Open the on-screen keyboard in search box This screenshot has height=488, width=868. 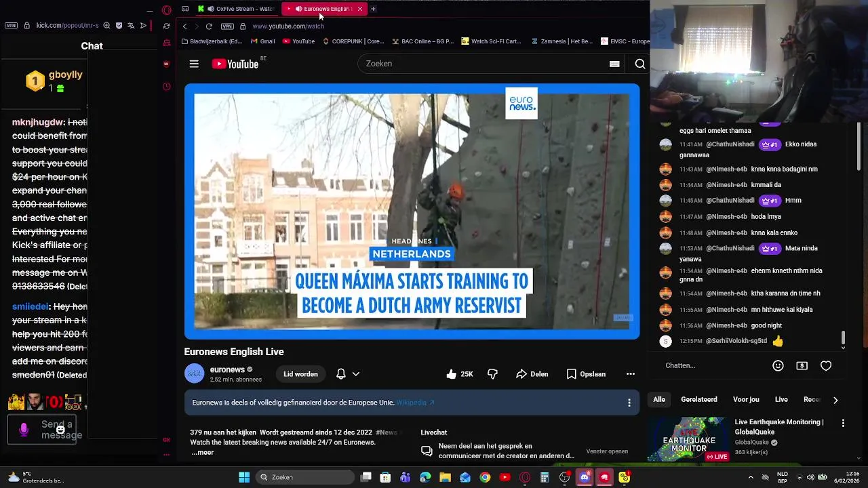point(614,64)
